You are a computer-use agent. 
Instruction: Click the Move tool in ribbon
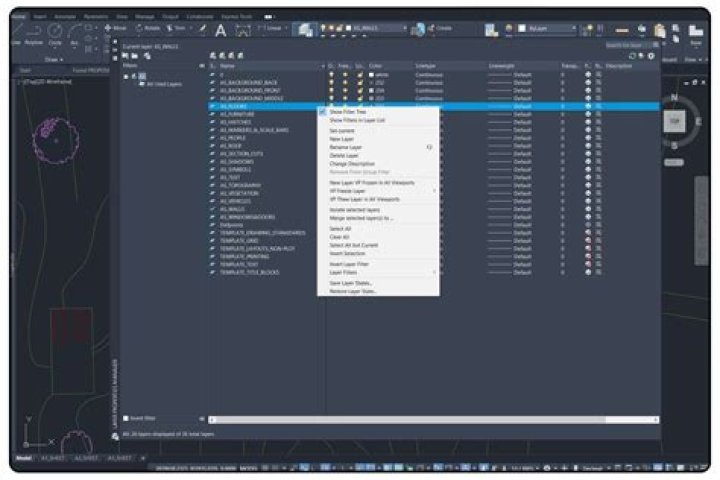pyautogui.click(x=117, y=27)
